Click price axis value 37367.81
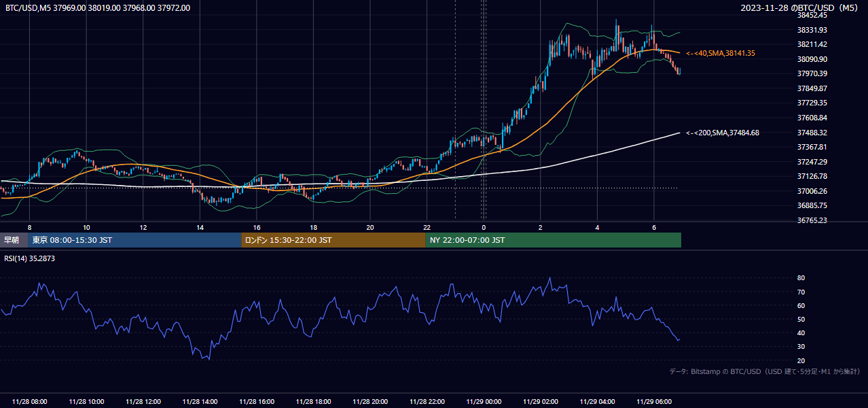868x408 pixels. (812, 147)
